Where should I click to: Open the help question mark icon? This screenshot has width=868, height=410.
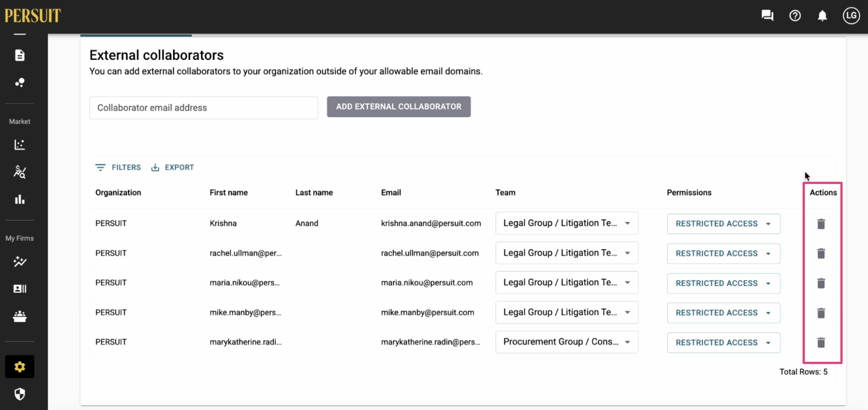click(x=795, y=16)
